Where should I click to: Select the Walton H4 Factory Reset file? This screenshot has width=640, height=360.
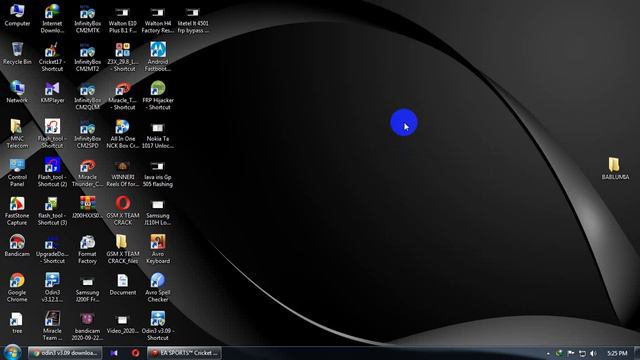tap(158, 19)
